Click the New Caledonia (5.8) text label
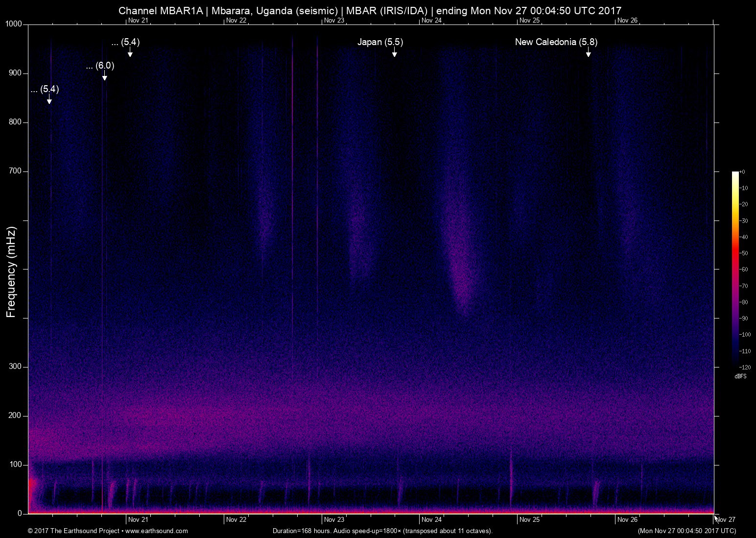 (x=556, y=42)
